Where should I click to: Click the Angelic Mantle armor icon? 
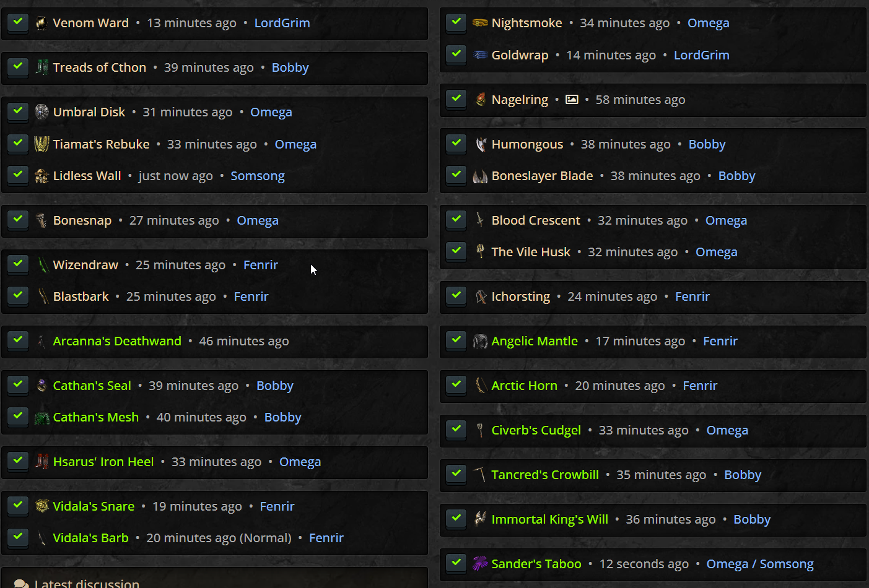point(480,341)
